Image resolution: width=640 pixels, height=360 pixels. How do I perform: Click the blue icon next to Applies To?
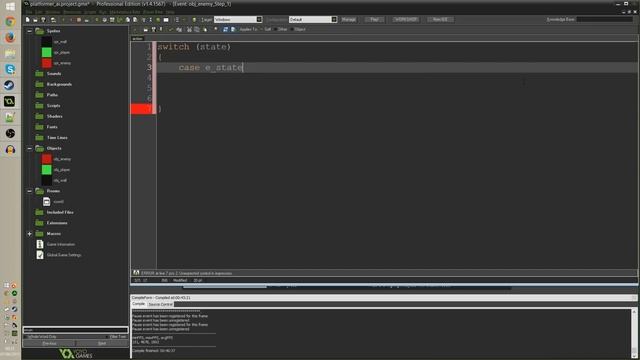233,29
